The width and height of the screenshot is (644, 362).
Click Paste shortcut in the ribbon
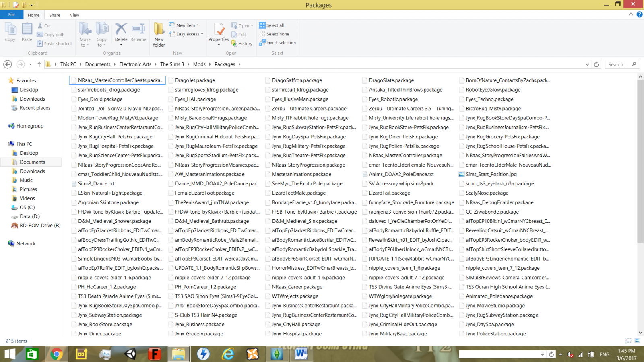pos(54,44)
